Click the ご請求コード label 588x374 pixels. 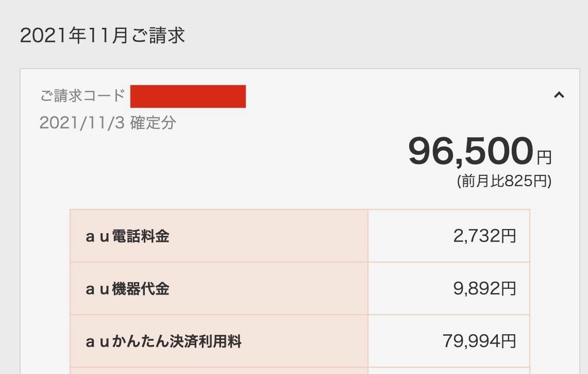[82, 95]
